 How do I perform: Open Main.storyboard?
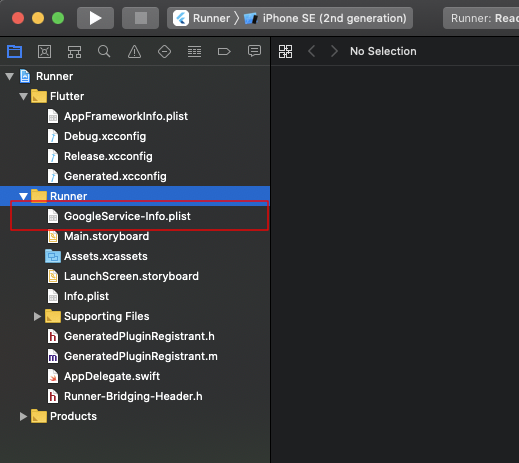[x=98, y=236]
